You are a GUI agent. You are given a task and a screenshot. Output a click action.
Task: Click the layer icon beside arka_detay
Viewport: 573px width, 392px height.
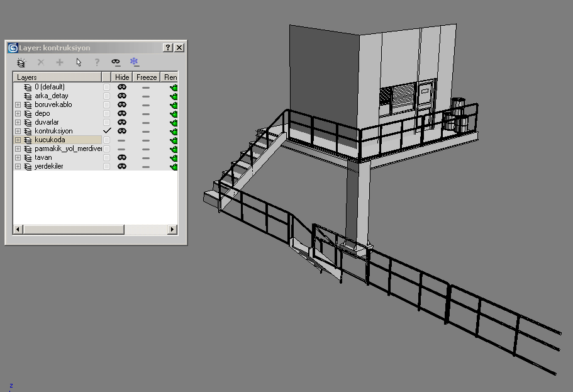(28, 96)
